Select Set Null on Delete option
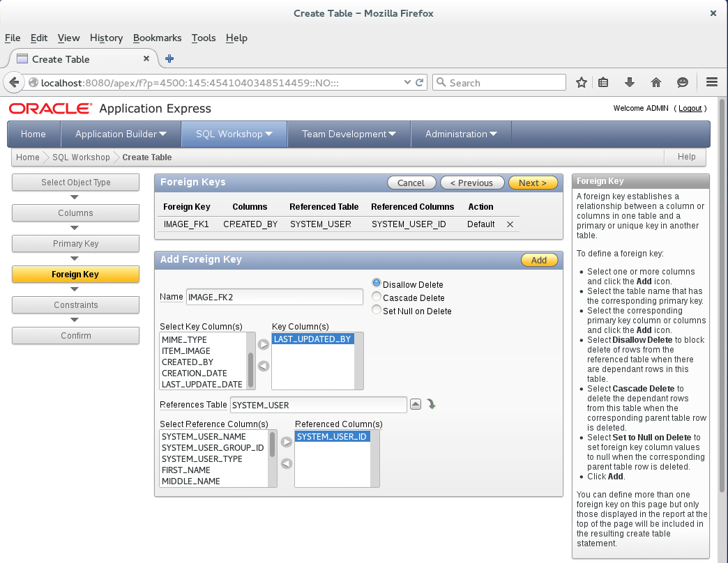 377,310
